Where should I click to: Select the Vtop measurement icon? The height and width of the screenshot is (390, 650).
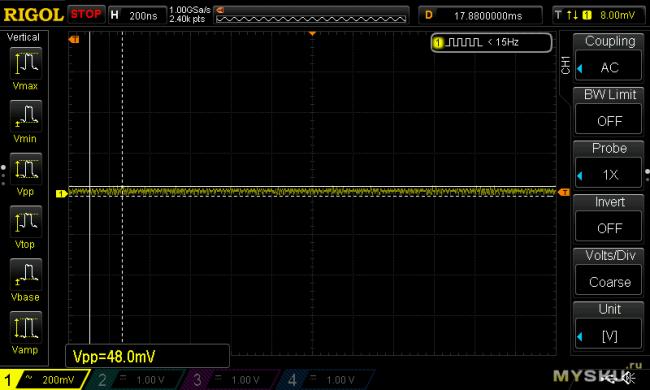click(x=26, y=222)
